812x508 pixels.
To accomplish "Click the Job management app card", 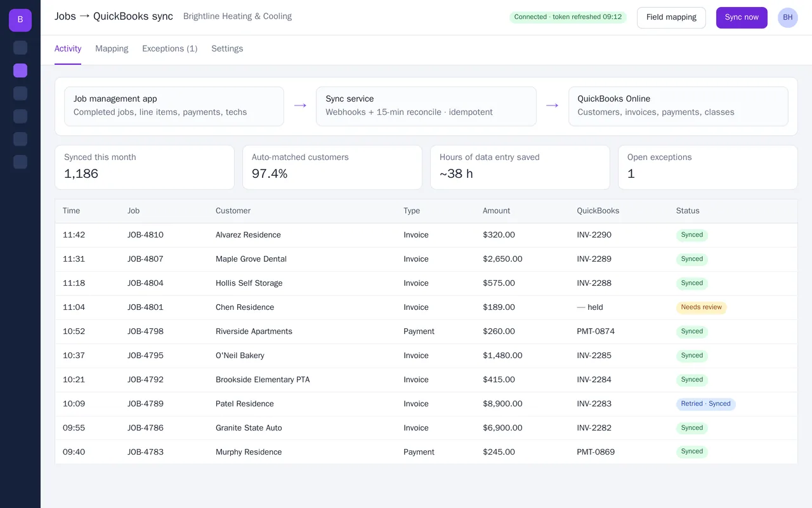I will [174, 106].
